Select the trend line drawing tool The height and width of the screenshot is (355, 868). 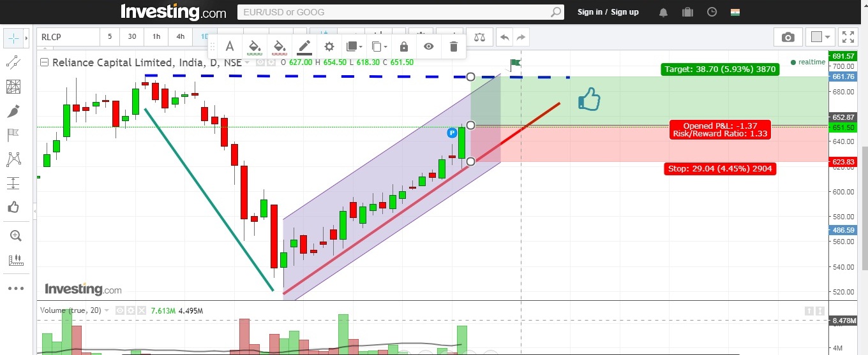(13, 62)
